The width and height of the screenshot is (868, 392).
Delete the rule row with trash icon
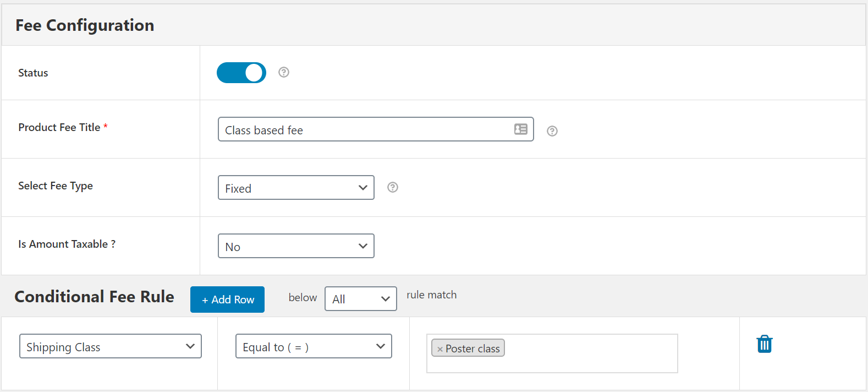[x=765, y=344]
